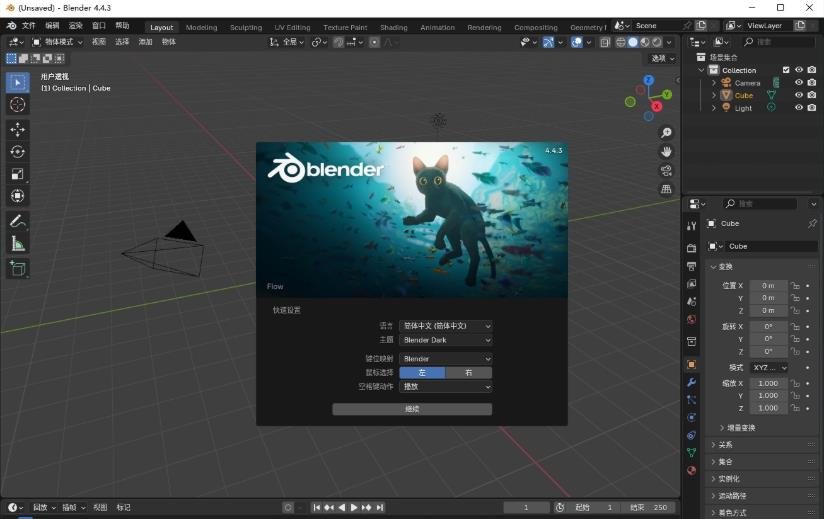Viewport: 824px width, 519px height.
Task: Open the Output properties tab
Action: click(692, 266)
